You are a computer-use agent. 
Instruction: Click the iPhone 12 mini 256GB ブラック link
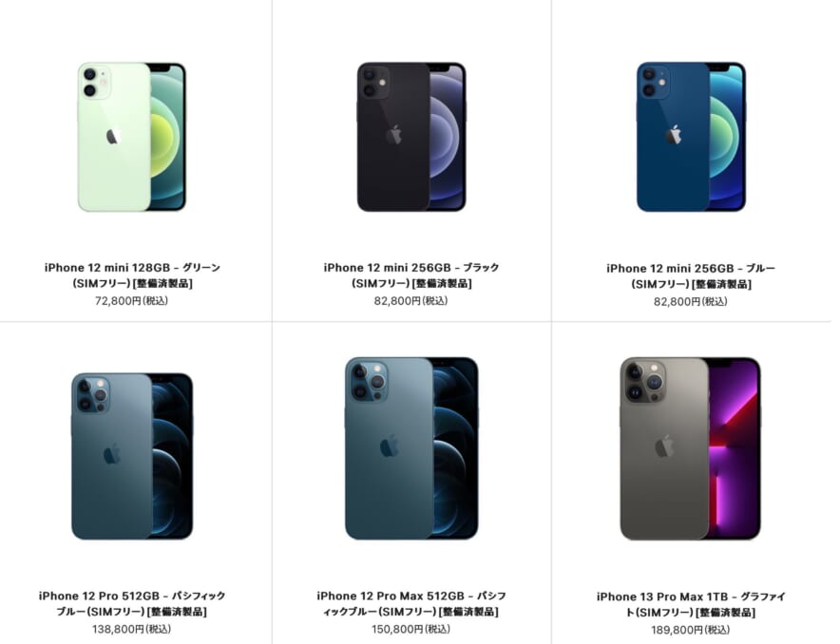(x=411, y=275)
